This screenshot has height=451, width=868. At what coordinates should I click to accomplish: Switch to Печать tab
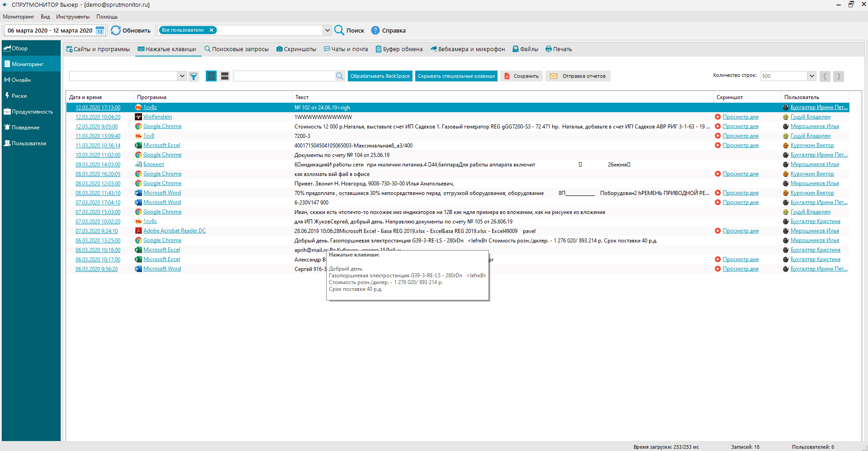[559, 49]
